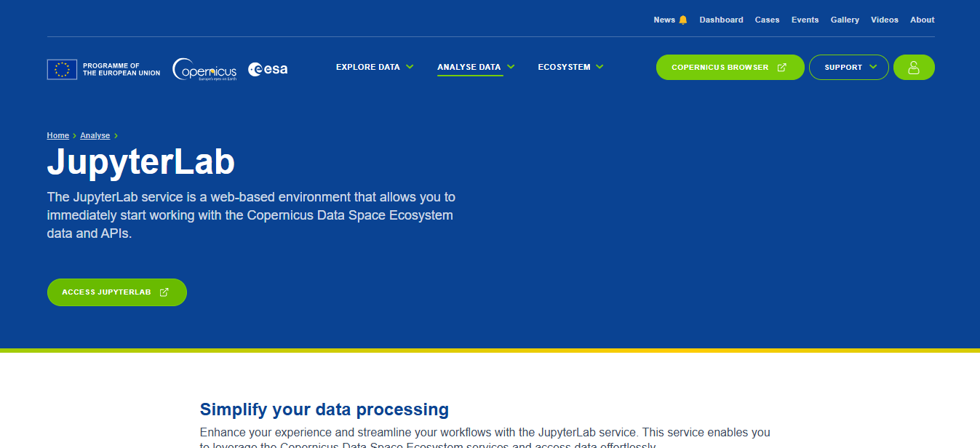Image resolution: width=980 pixels, height=448 pixels.
Task: Open the Analyse Data menu
Action: click(x=469, y=67)
